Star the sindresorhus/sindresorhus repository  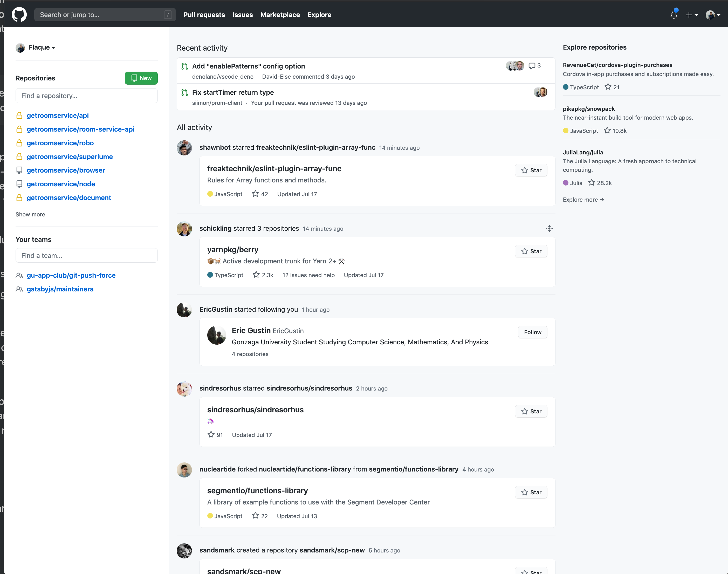pos(531,411)
